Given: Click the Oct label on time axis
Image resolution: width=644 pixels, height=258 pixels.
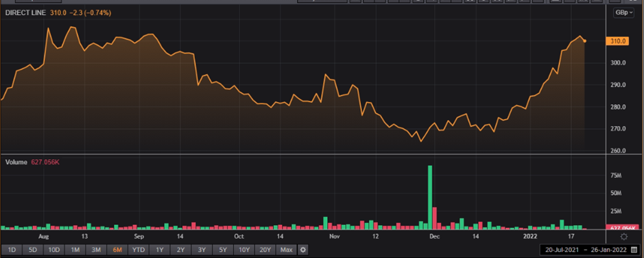Looking at the screenshot, I should [239, 237].
